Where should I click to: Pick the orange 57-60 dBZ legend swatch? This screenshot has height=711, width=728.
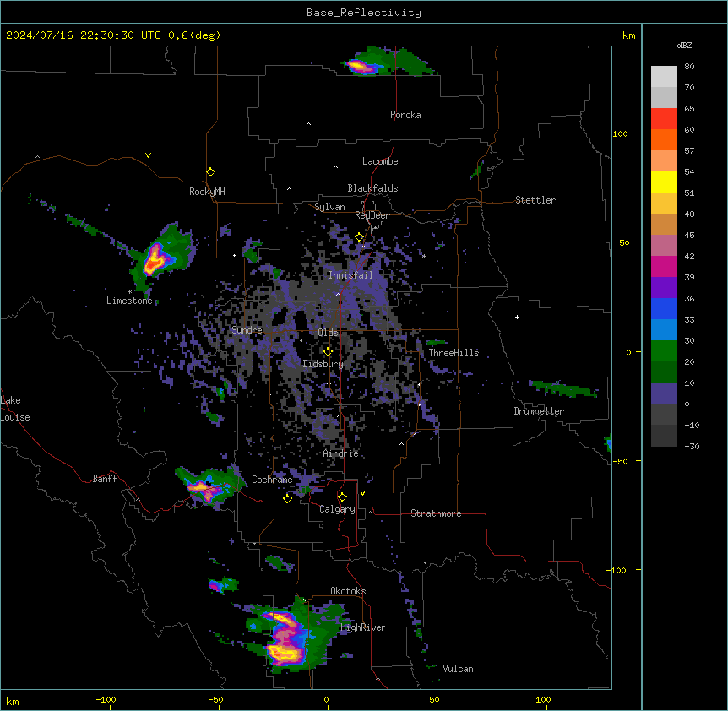pyautogui.click(x=664, y=140)
